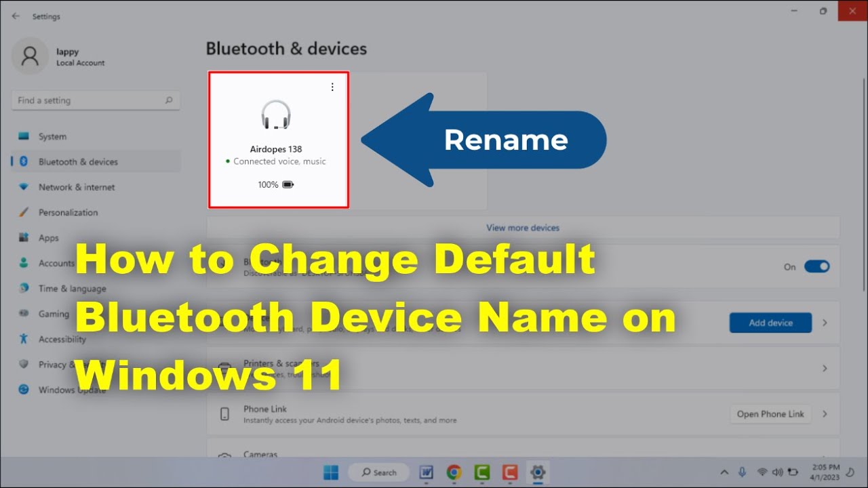Screen dimensions: 868x488
Task: Click the Open Phone Link button
Action: (770, 414)
